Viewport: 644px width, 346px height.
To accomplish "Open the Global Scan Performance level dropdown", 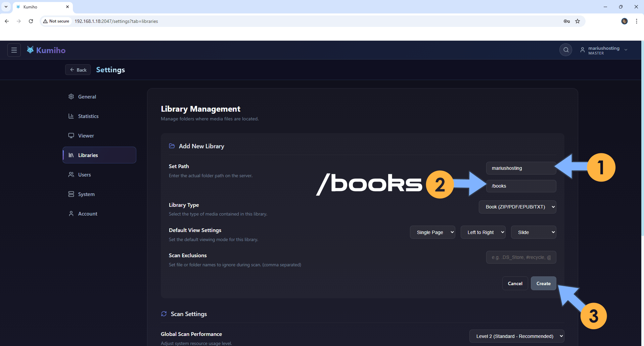I will coord(516,336).
